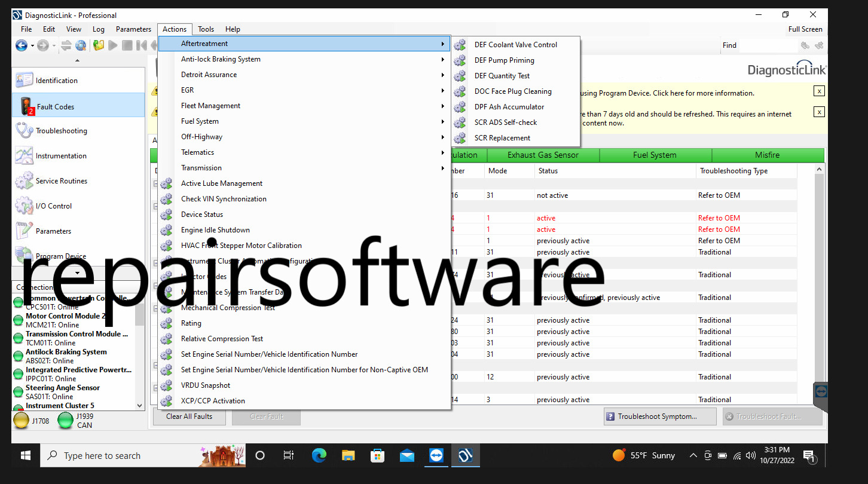
Task: Open the Parameters menu in the menu bar
Action: click(133, 29)
